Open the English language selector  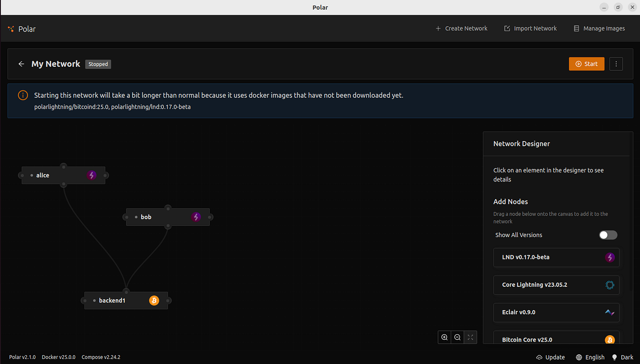coord(590,357)
